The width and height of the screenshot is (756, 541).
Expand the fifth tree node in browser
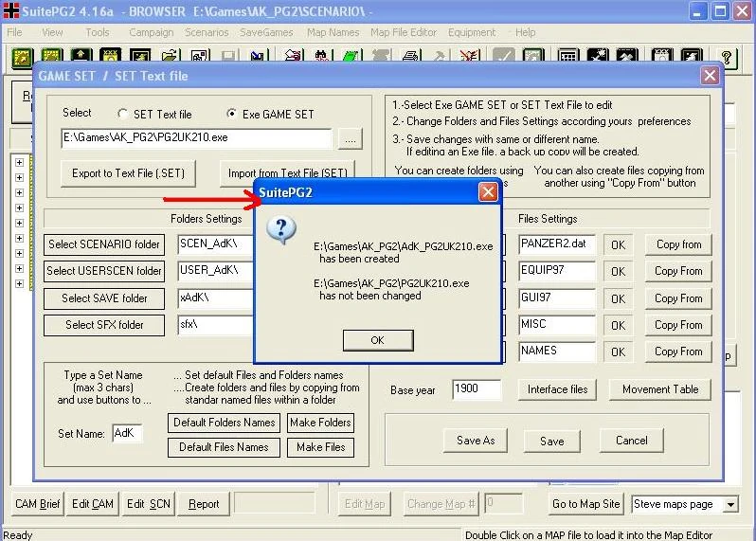pyautogui.click(x=19, y=224)
